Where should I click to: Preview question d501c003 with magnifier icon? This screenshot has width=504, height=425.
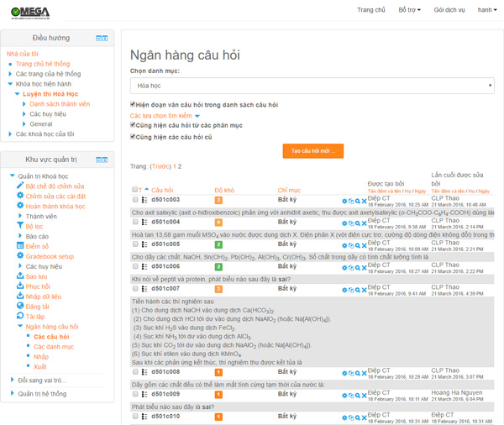[358, 202]
